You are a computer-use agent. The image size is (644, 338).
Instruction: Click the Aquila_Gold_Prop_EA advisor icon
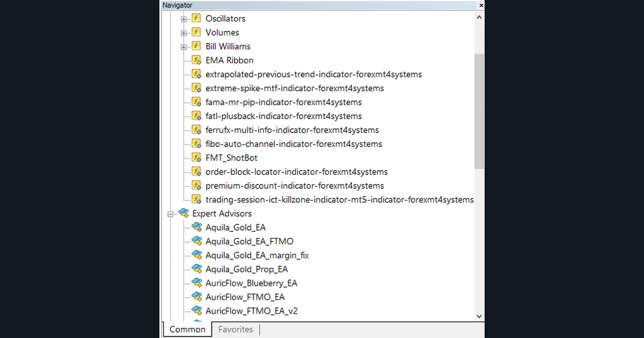point(197,269)
